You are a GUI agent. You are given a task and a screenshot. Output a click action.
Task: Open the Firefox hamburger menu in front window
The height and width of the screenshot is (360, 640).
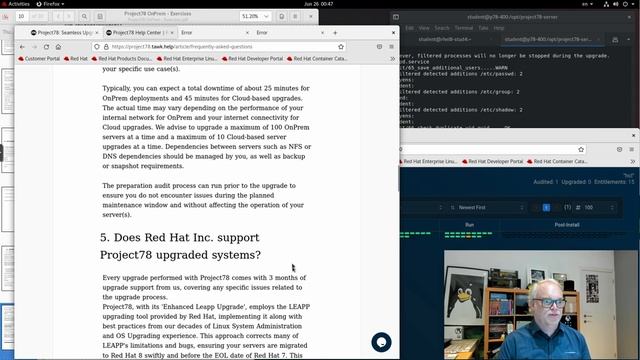pyautogui.click(x=391, y=47)
